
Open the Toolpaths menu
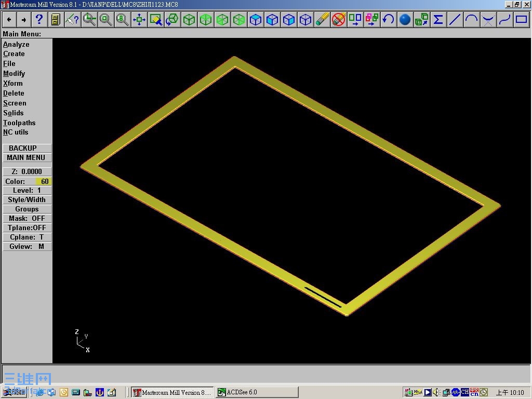click(19, 123)
